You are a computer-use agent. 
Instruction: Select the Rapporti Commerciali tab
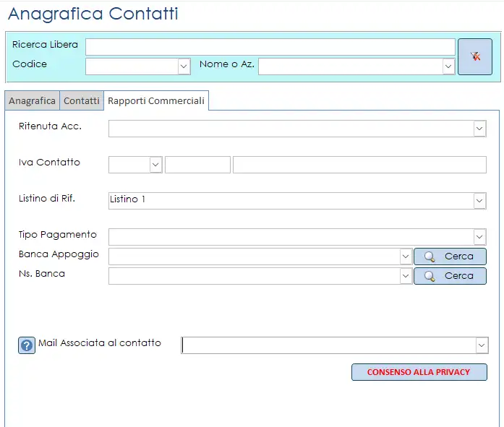[156, 101]
